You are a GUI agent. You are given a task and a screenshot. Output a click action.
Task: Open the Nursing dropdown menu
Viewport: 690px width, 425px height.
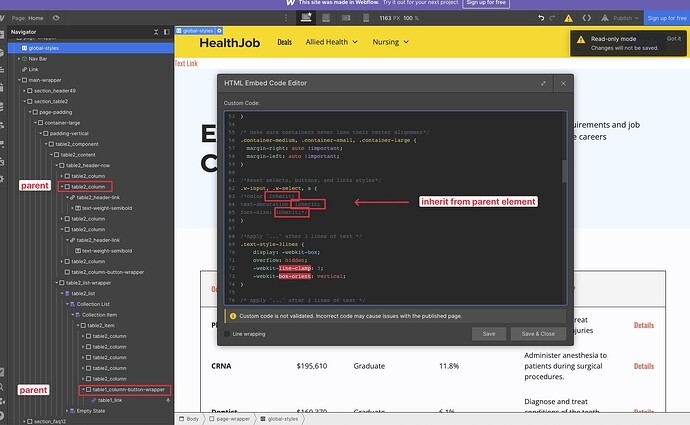point(390,42)
